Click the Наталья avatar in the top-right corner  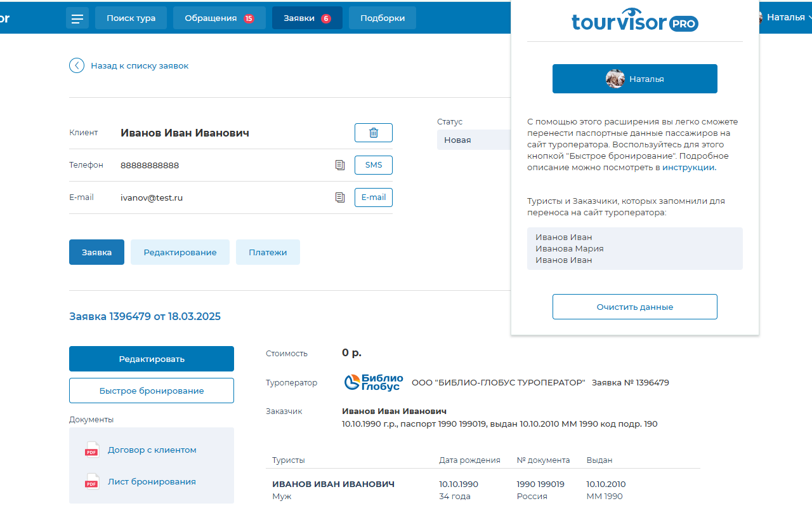point(759,17)
